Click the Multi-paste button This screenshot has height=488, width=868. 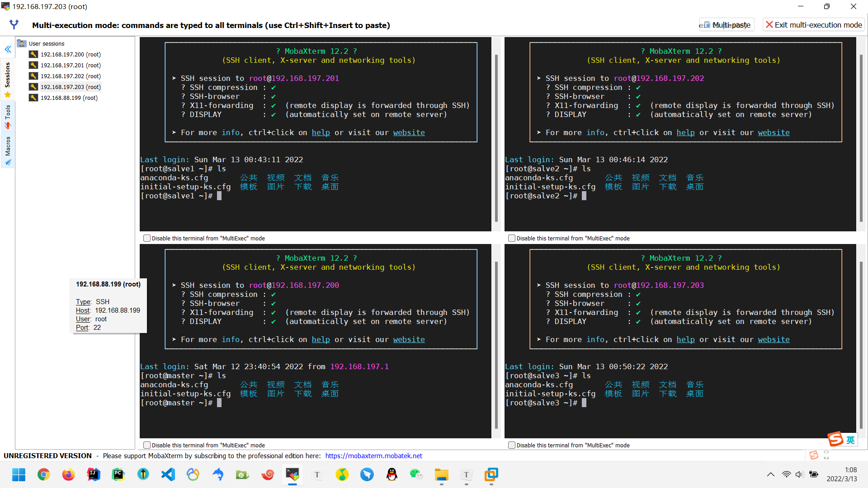pyautogui.click(x=726, y=25)
